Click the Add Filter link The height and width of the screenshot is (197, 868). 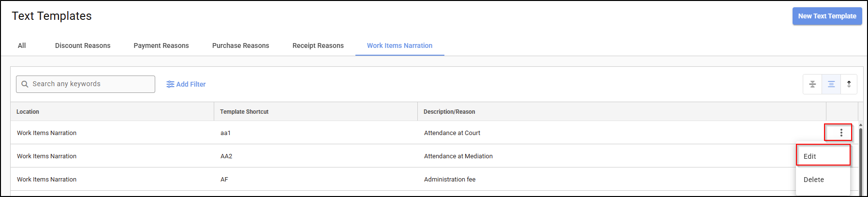click(x=191, y=84)
